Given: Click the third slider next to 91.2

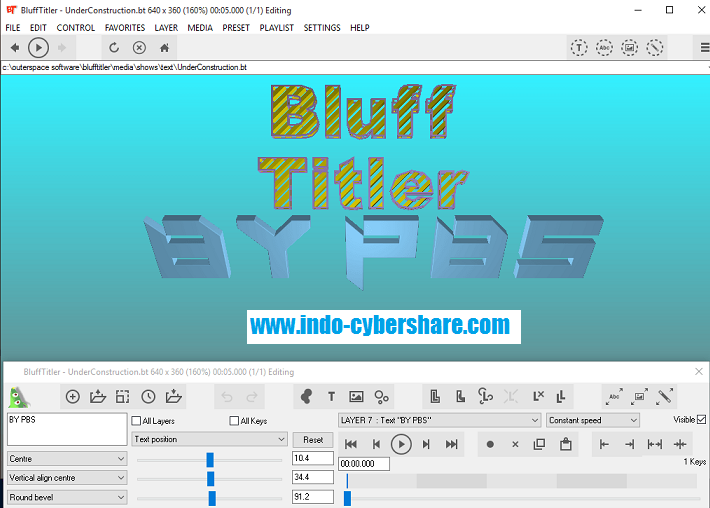Looking at the screenshot, I should coord(210,498).
